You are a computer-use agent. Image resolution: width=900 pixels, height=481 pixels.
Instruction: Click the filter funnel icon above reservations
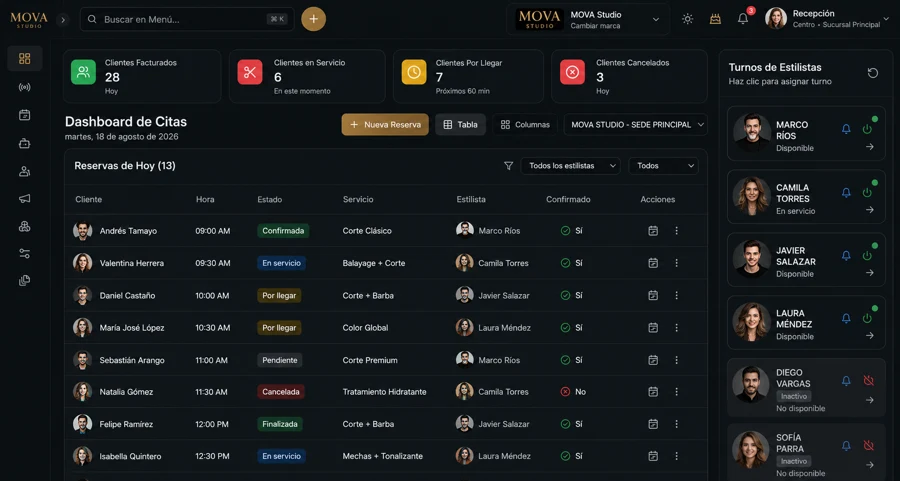pos(508,166)
